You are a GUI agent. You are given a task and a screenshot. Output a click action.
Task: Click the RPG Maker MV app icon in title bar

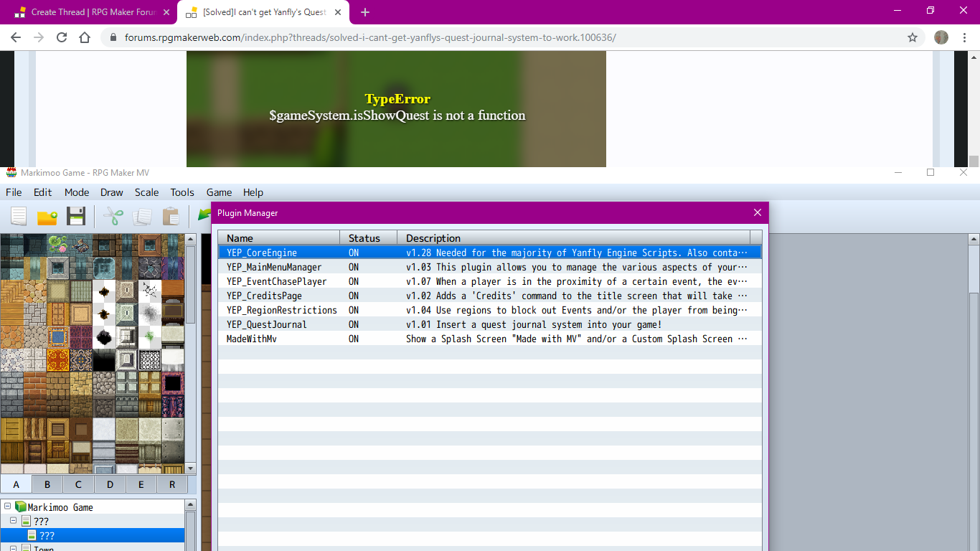coord(11,172)
